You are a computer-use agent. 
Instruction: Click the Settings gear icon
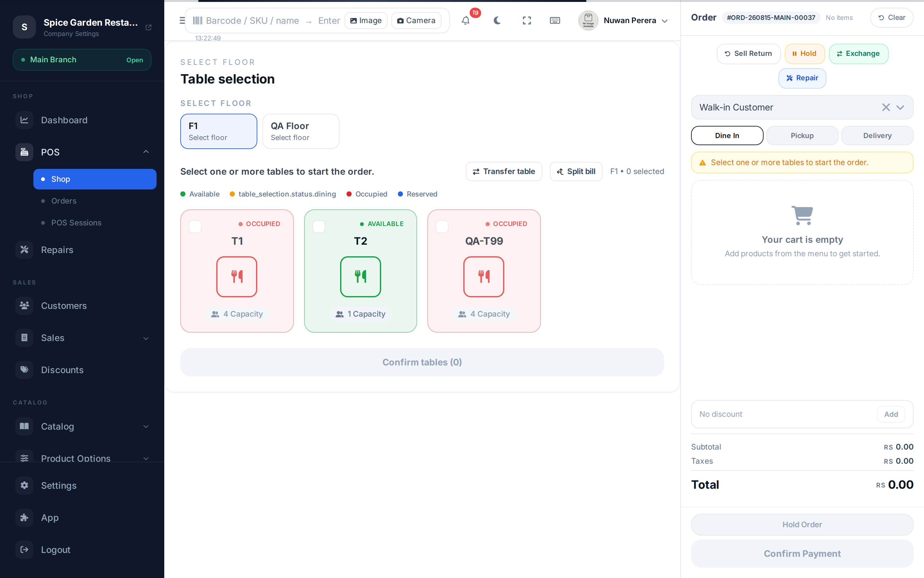24,485
